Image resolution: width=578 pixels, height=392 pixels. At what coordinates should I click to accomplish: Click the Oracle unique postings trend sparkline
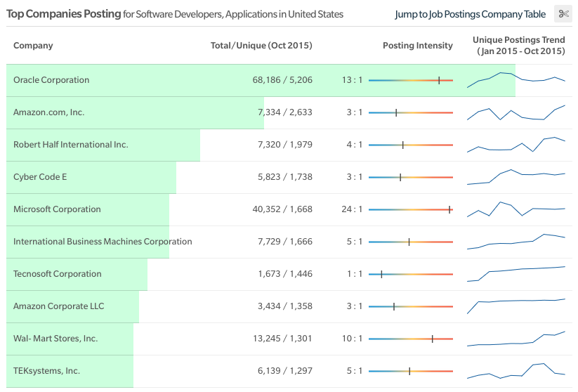tap(516, 79)
